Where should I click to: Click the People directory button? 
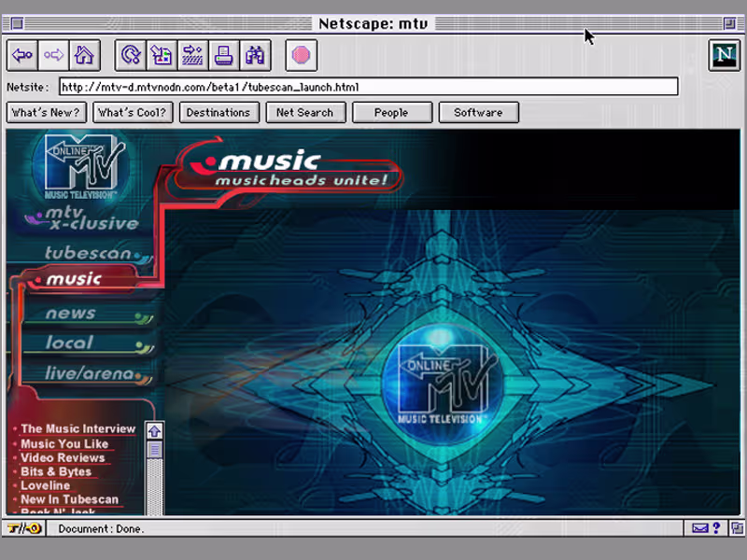pos(391,112)
